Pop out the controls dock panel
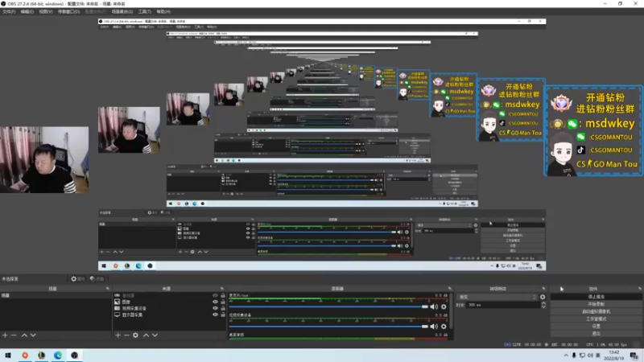 pyautogui.click(x=639, y=289)
